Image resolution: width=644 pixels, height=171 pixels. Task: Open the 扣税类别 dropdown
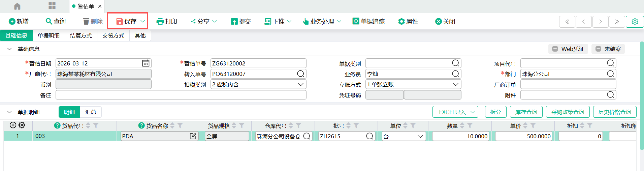coord(300,84)
